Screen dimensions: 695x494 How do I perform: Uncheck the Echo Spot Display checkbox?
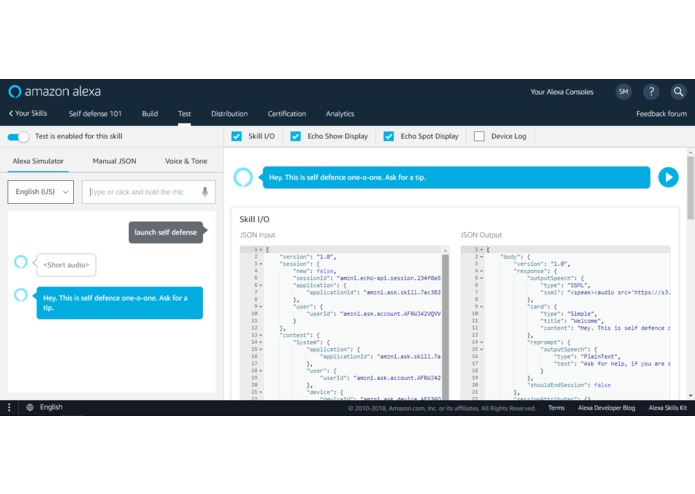389,136
